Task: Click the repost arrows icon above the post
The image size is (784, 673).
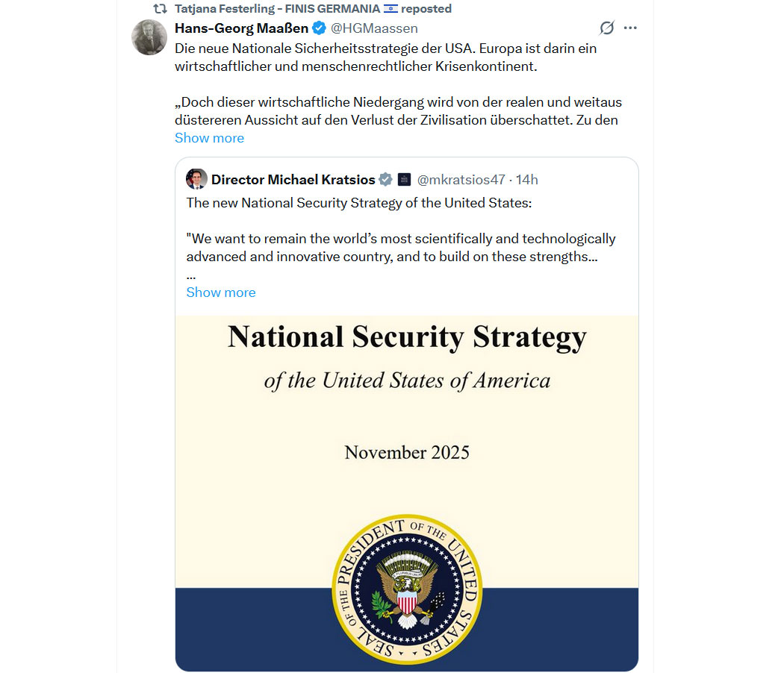Action: coord(160,9)
